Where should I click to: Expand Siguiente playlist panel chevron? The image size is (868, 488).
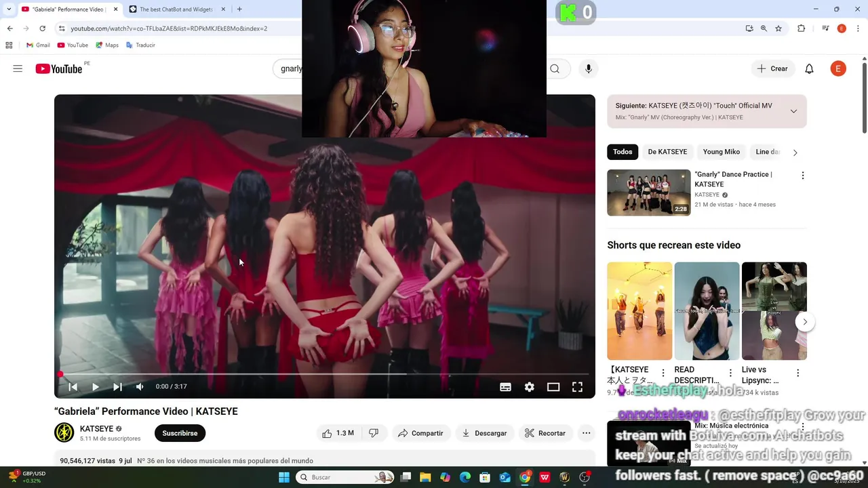(x=793, y=111)
